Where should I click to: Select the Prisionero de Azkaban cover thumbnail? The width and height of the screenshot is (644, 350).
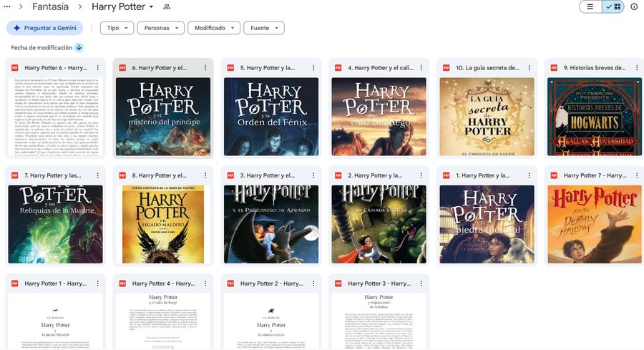point(271,224)
